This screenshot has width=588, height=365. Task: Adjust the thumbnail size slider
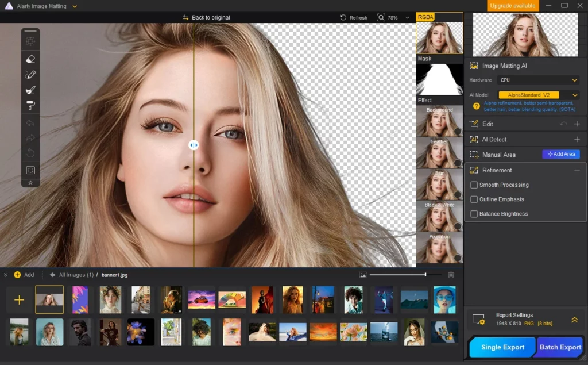pyautogui.click(x=425, y=275)
